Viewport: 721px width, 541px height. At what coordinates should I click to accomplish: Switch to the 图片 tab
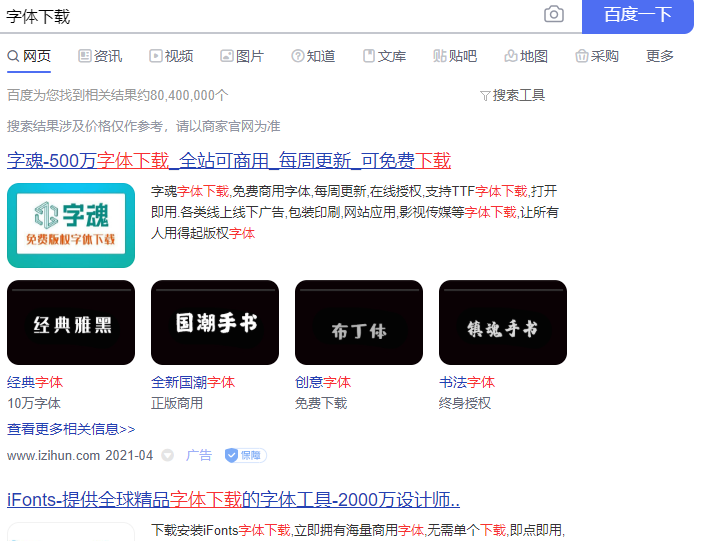tap(242, 56)
